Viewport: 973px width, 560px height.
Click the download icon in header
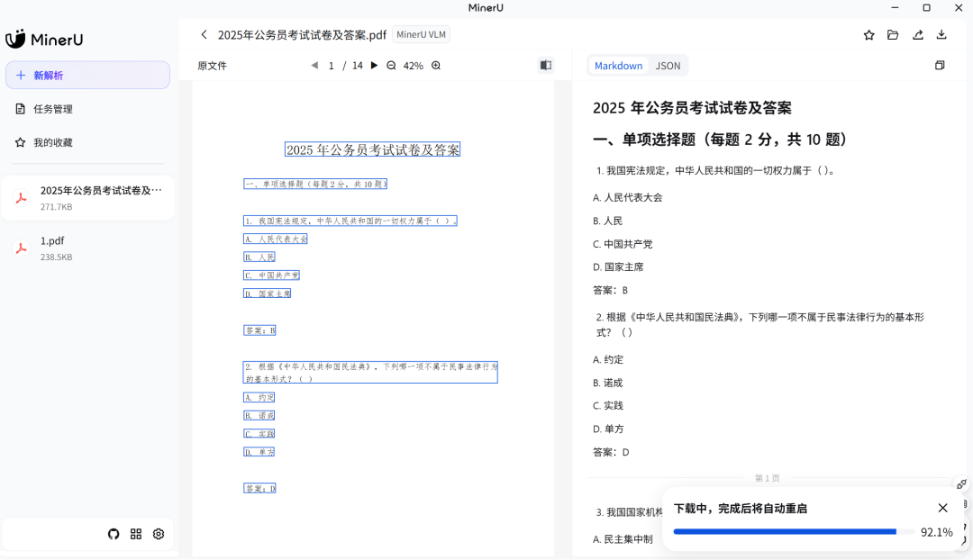tap(941, 35)
